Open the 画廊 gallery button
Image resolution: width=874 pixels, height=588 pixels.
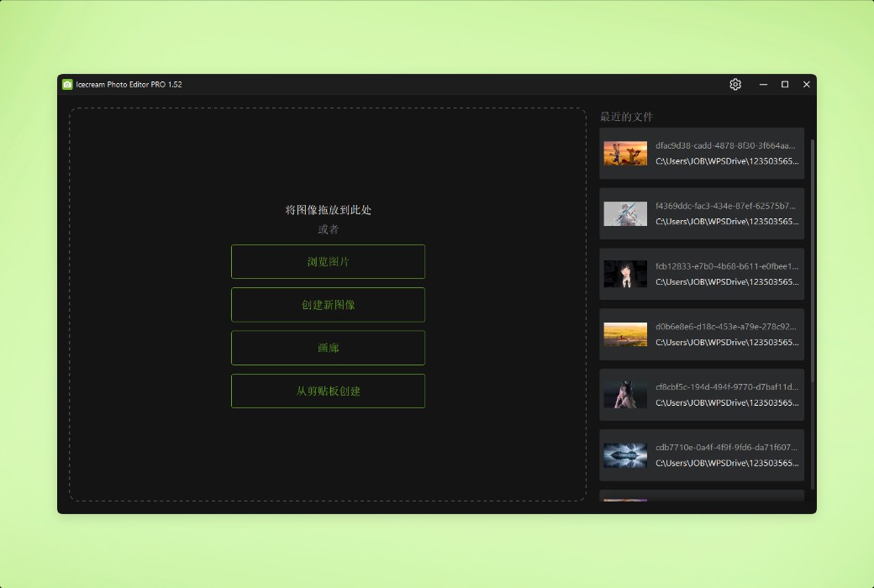[x=328, y=348]
